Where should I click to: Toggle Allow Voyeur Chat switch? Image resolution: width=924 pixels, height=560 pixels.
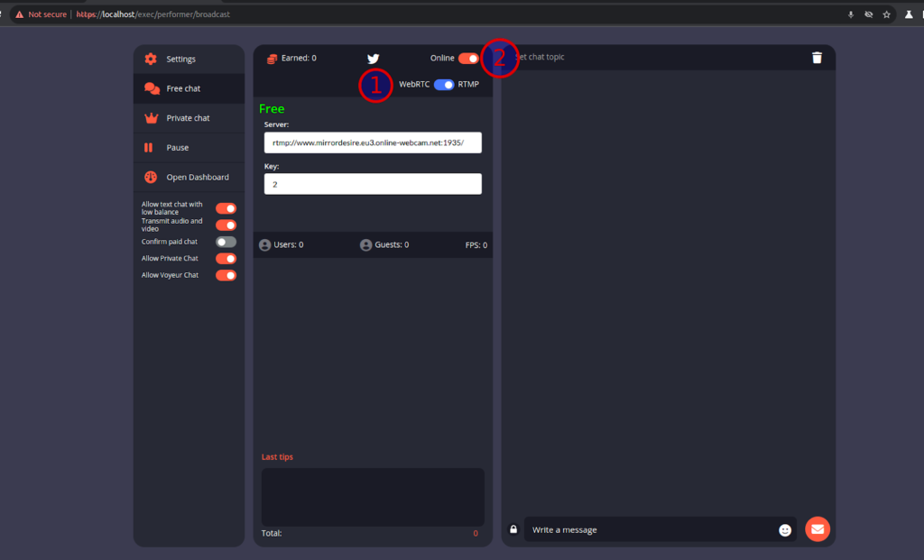[x=226, y=275]
